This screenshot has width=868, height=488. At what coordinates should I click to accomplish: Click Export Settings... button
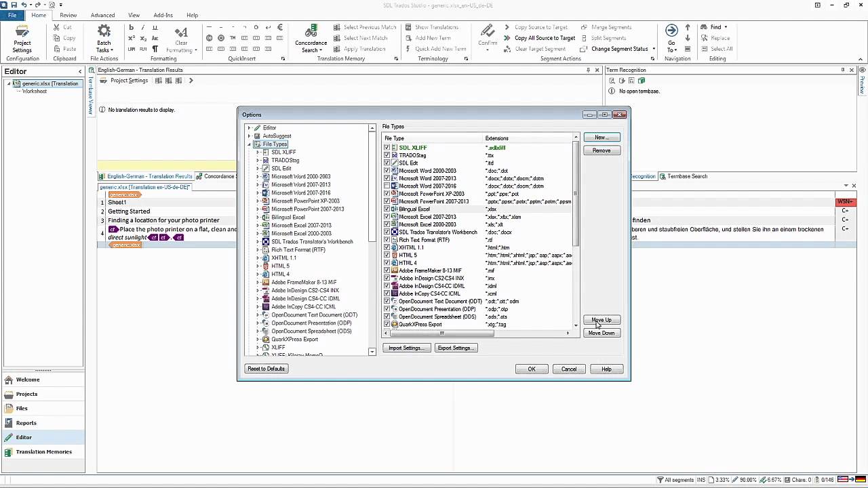(455, 348)
